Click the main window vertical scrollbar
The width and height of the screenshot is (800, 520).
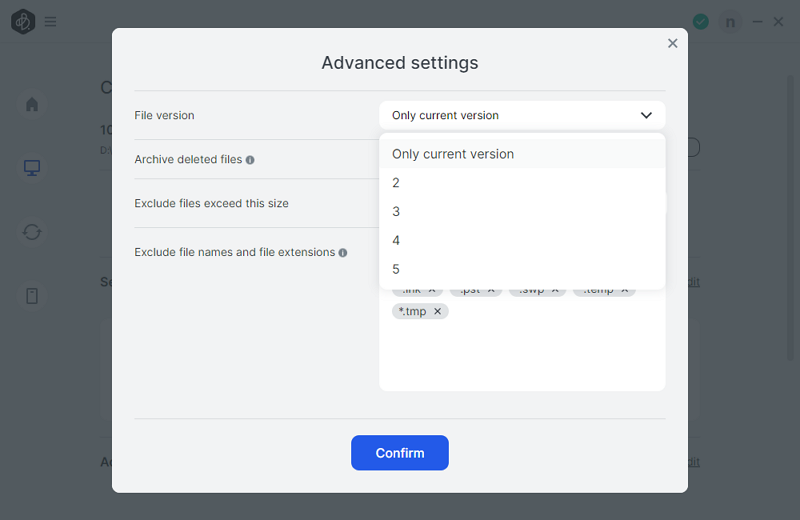pyautogui.click(x=790, y=218)
